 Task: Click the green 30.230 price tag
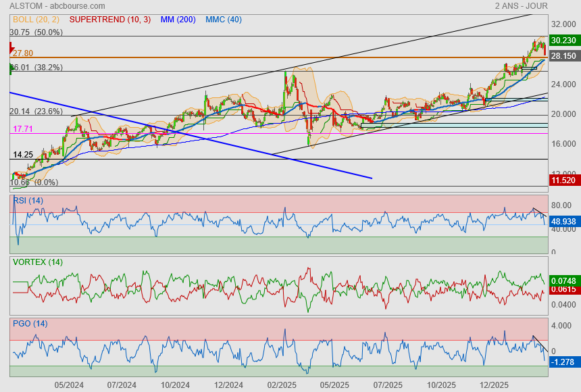point(563,41)
